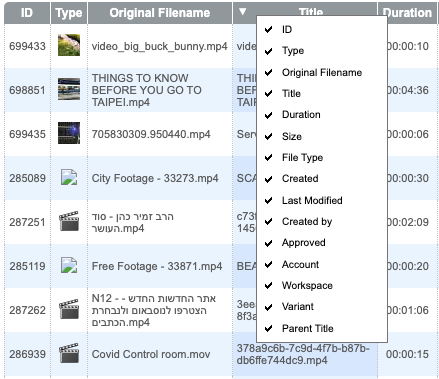Select ID cell 287251
The height and width of the screenshot is (379, 439).
[27, 222]
